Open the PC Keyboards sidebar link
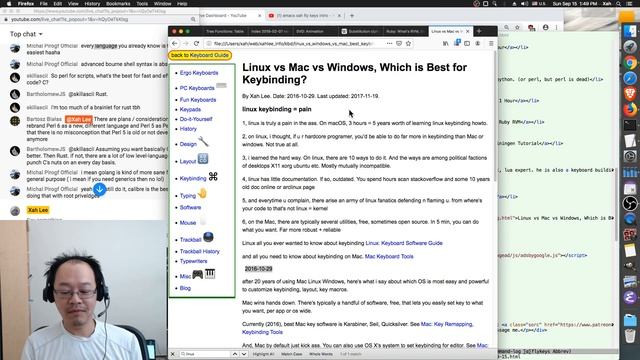 pos(197,88)
